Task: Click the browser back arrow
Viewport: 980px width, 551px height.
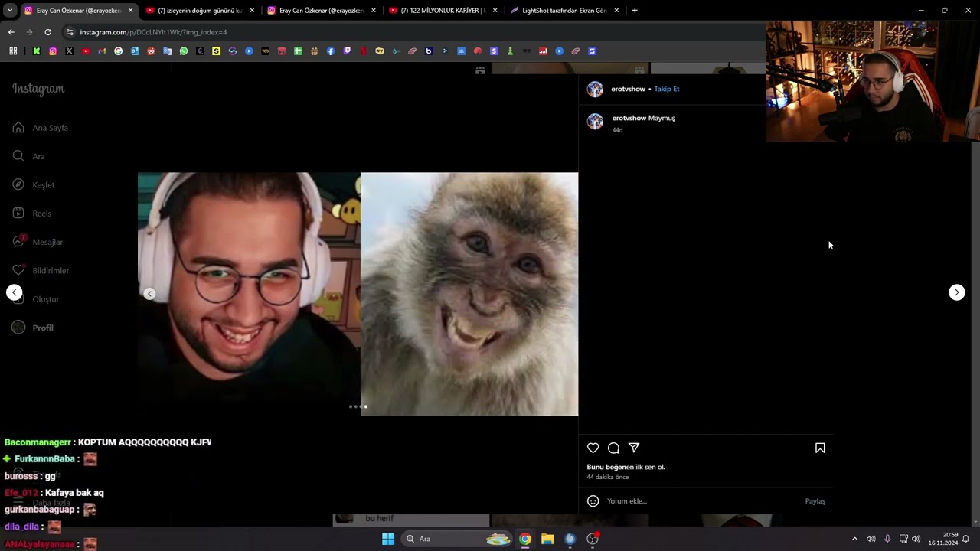Action: (11, 32)
